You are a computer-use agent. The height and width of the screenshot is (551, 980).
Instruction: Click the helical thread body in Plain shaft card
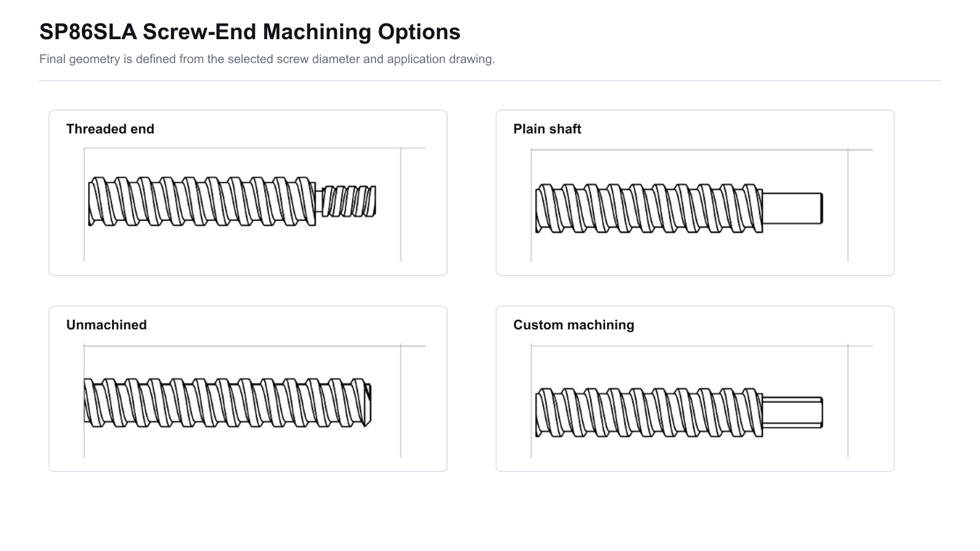649,208
